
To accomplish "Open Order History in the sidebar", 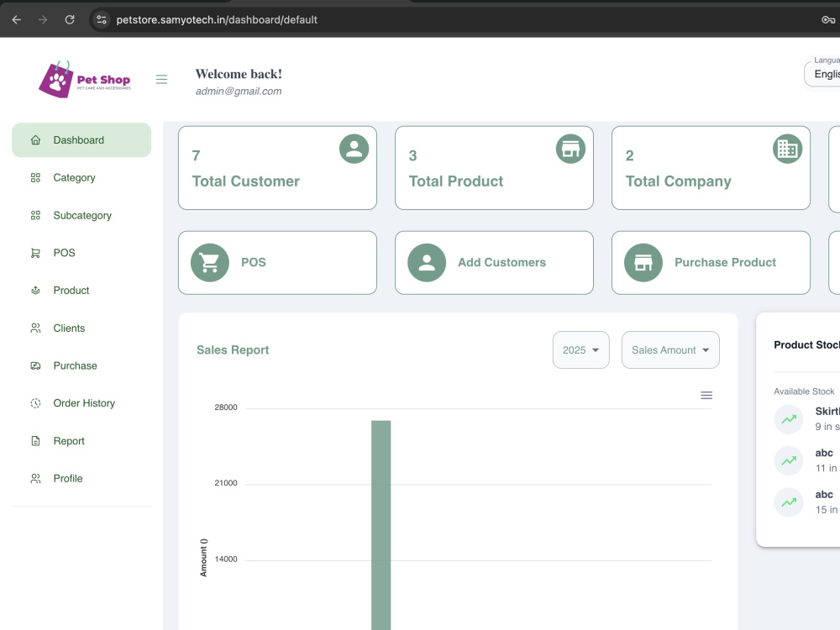I will pyautogui.click(x=81, y=403).
